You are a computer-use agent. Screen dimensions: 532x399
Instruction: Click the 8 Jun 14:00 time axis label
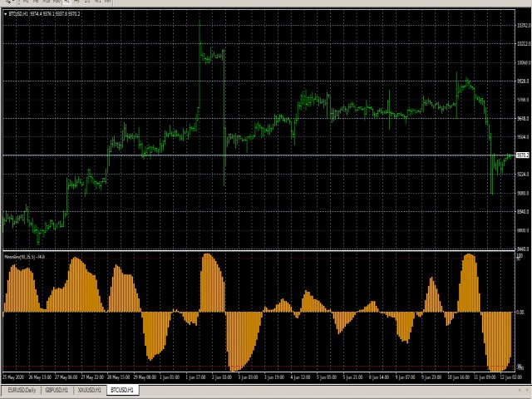tap(380, 377)
